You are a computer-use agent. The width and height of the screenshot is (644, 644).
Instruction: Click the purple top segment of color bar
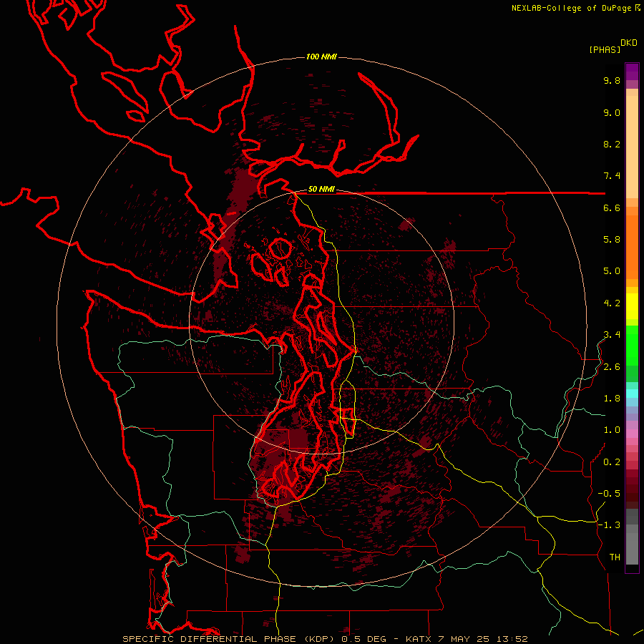[632, 72]
